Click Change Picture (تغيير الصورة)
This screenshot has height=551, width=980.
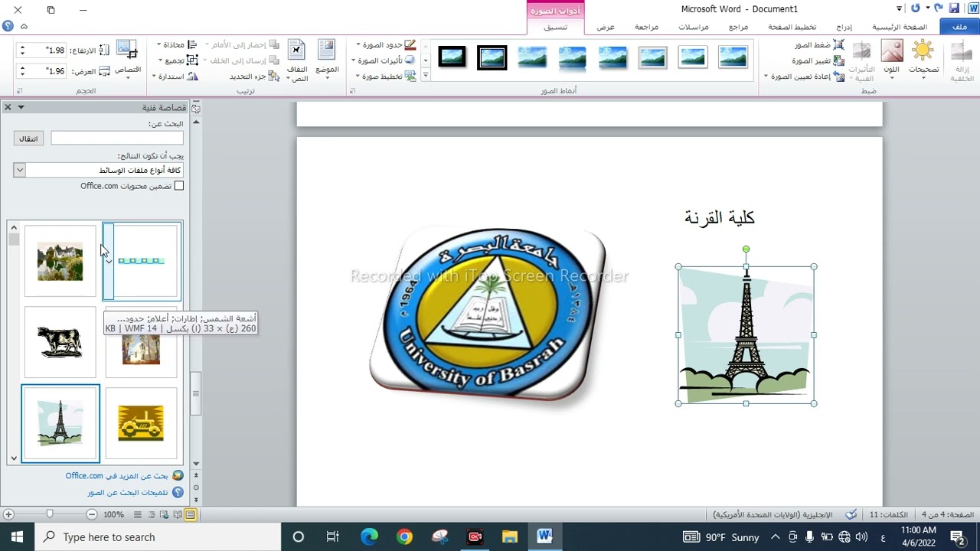(x=818, y=60)
